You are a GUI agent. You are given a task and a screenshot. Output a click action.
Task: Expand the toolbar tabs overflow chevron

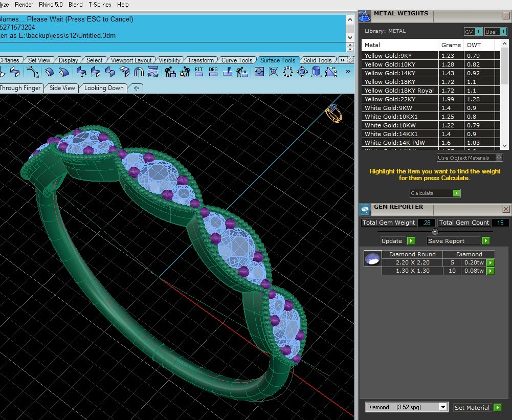click(342, 60)
